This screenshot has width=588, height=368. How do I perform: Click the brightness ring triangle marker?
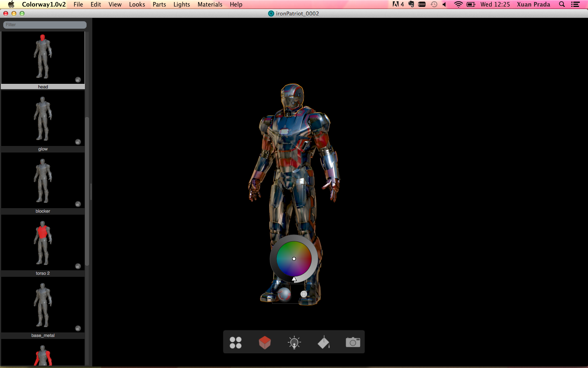(x=294, y=279)
